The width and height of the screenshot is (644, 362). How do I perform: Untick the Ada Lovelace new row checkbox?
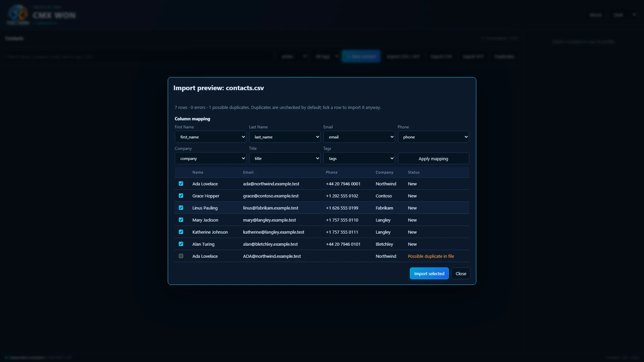coord(181,184)
